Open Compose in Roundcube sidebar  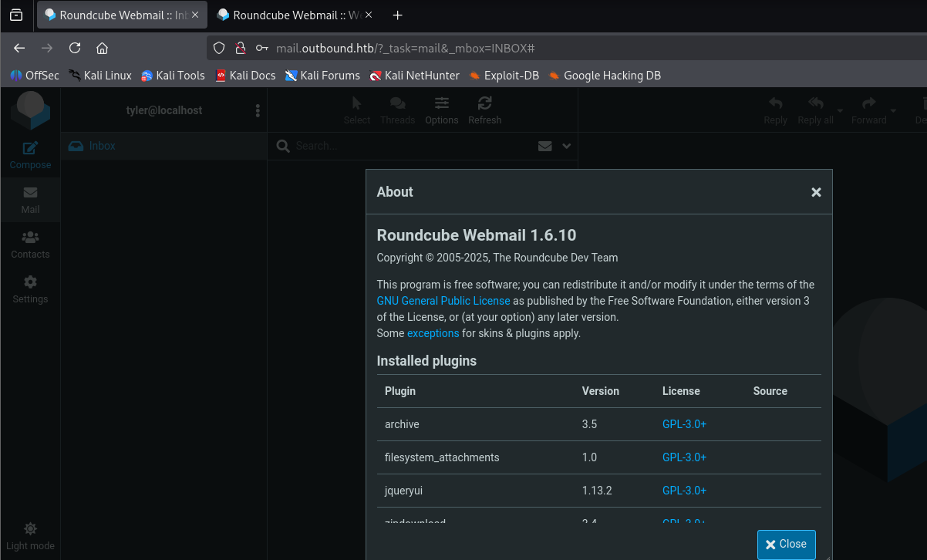click(30, 155)
